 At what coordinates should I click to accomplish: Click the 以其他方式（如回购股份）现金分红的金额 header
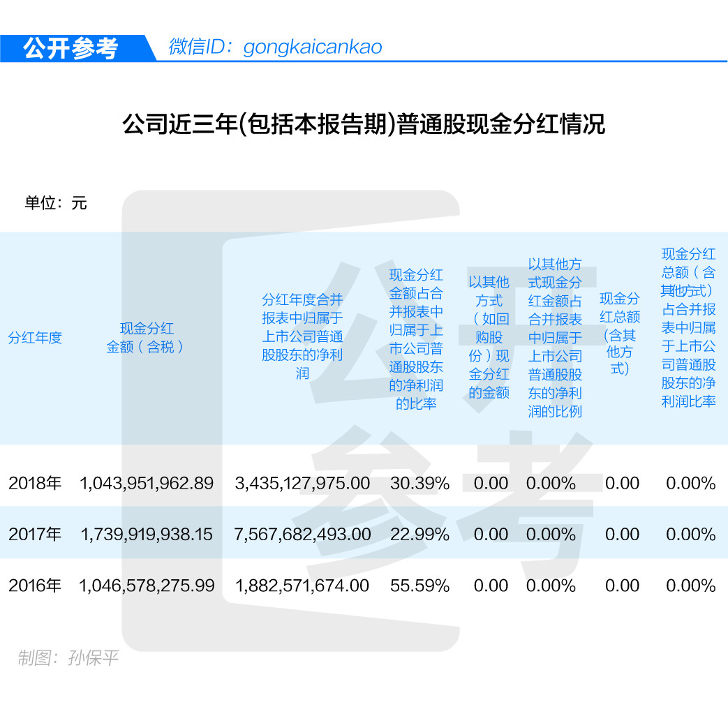[x=489, y=337]
